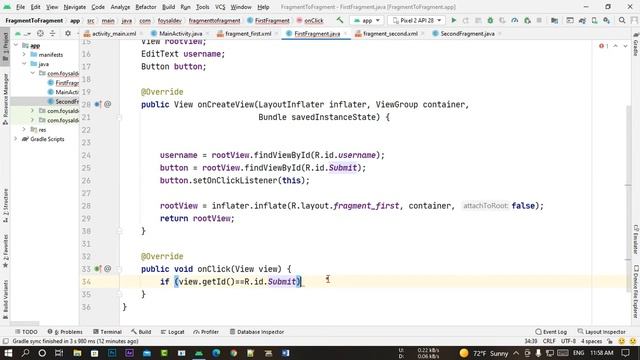Open Chrome from the taskbar
Image resolution: width=640 pixels, height=360 pixels.
tap(233, 353)
